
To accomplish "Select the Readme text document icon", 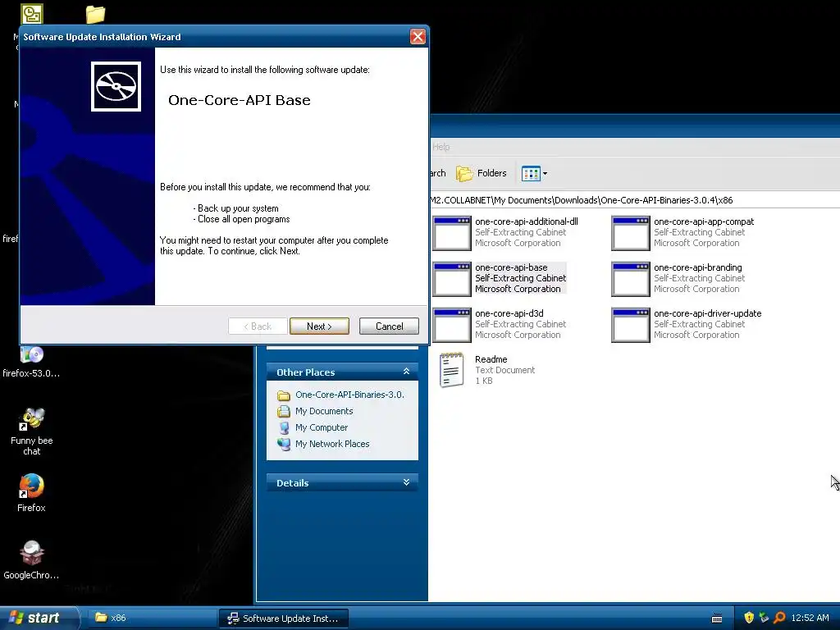I will click(452, 370).
